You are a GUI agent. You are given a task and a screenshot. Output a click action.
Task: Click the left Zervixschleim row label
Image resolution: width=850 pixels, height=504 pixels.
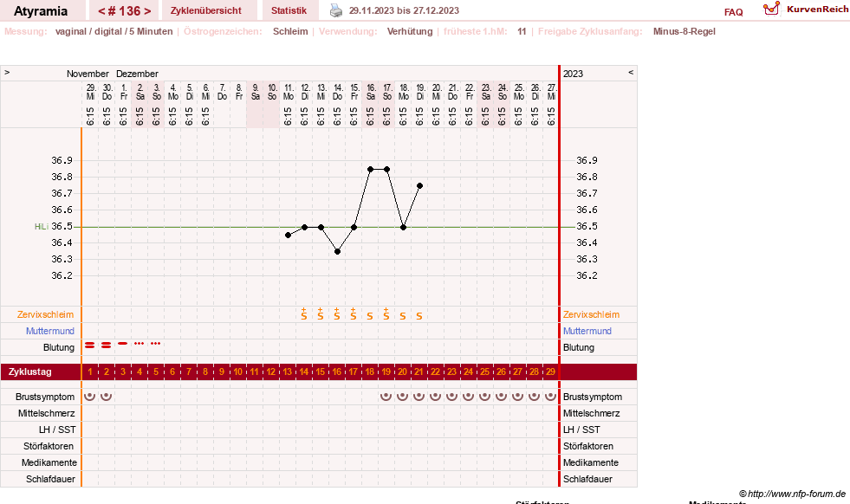click(46, 314)
